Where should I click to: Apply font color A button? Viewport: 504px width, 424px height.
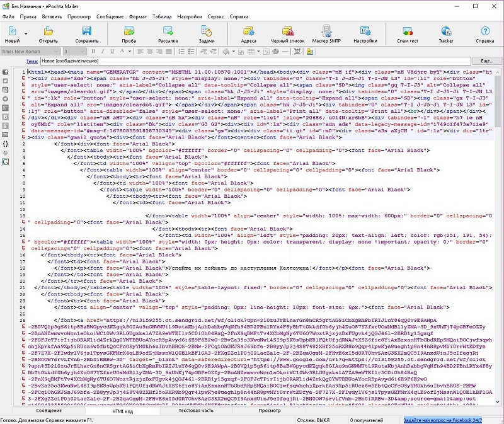122,52
